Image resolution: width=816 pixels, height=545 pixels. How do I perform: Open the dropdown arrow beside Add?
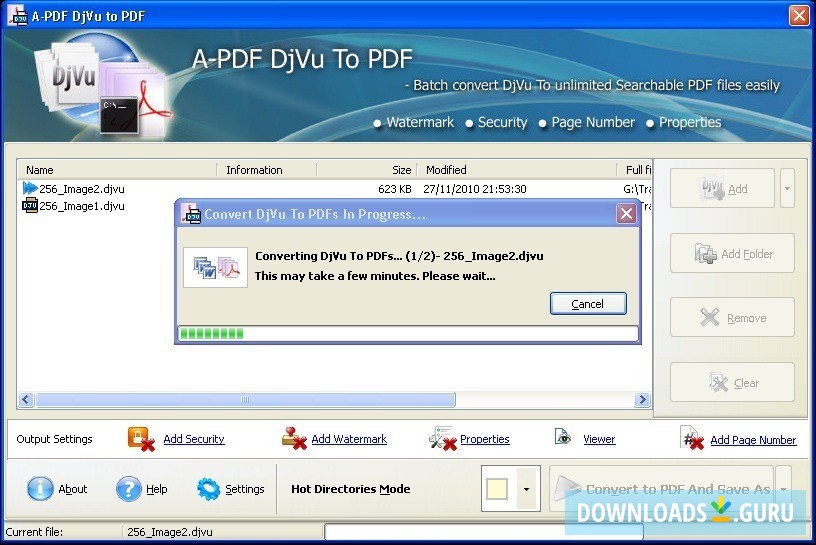787,188
